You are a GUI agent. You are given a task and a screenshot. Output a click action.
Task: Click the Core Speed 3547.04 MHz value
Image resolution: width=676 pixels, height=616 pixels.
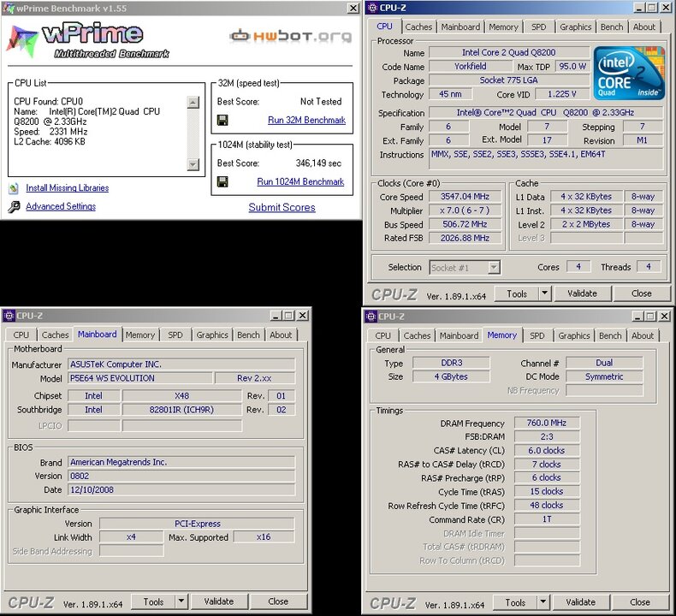(465, 197)
